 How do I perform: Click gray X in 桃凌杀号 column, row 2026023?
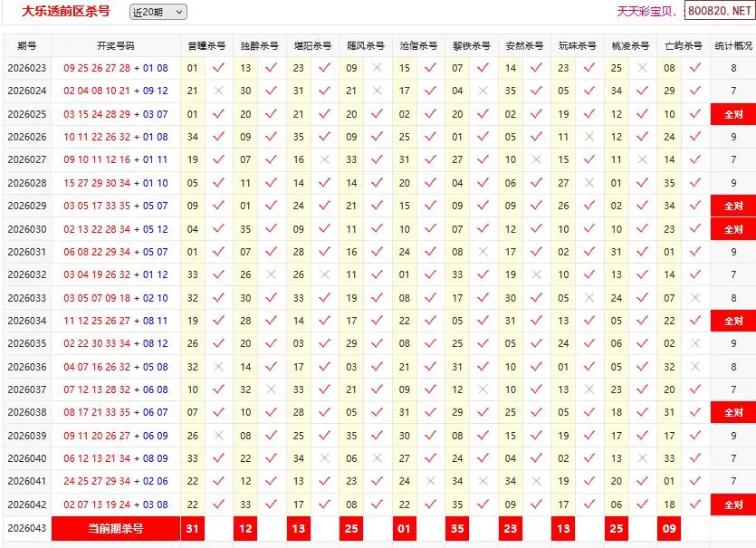[x=643, y=68]
